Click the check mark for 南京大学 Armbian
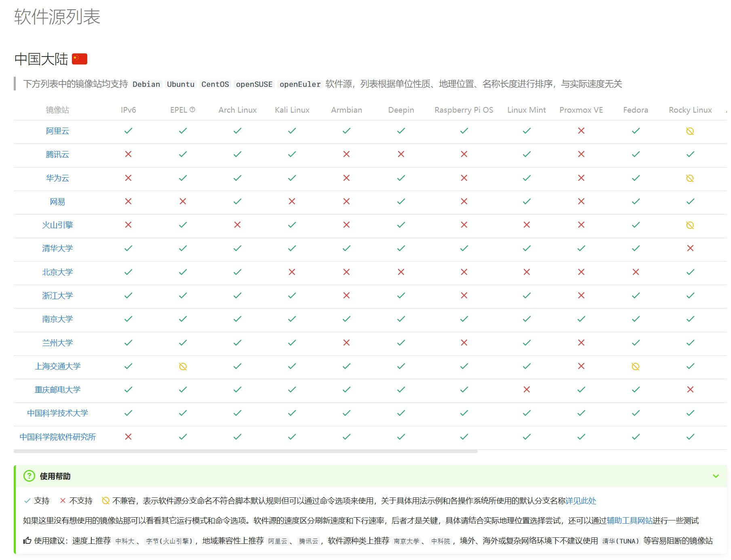Image resolution: width=731 pixels, height=560 pixels. tap(346, 319)
